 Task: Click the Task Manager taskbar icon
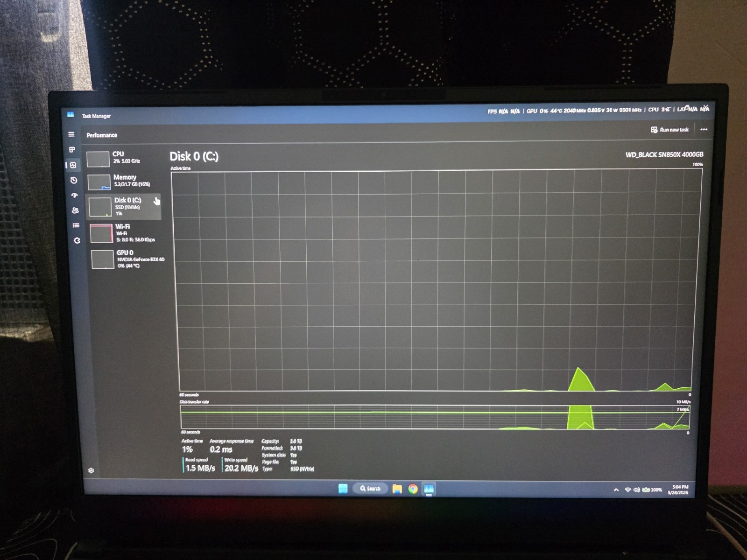coord(429,489)
